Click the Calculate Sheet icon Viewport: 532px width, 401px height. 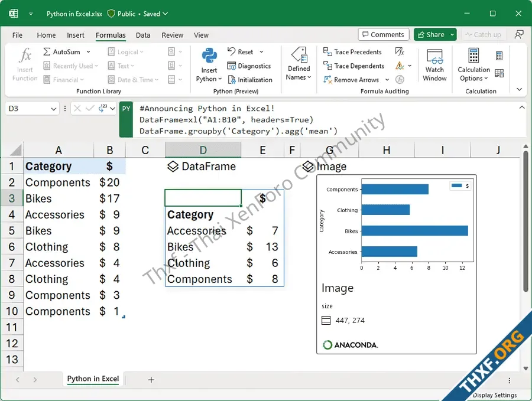pyautogui.click(x=499, y=73)
